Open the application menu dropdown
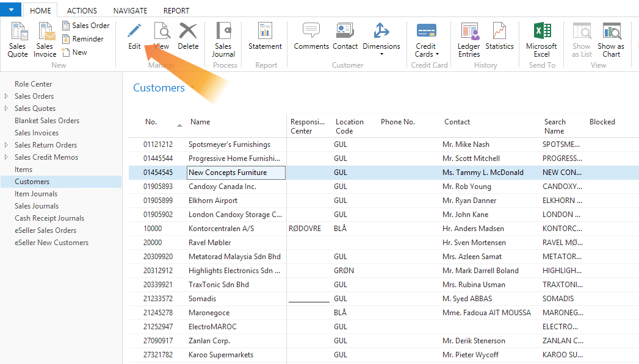Viewport: 639px width, 364px height. tap(11, 9)
